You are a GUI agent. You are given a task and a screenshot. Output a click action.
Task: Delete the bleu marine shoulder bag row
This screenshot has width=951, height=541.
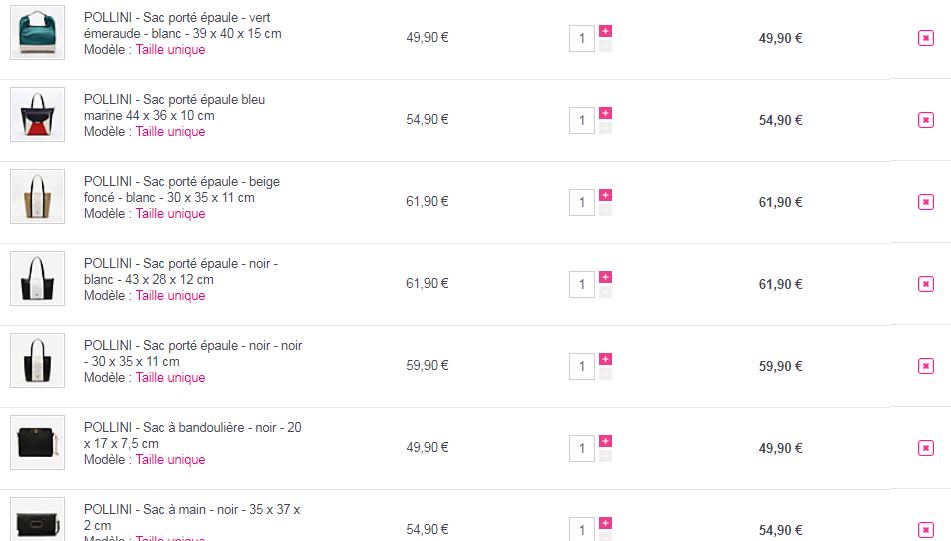click(925, 120)
